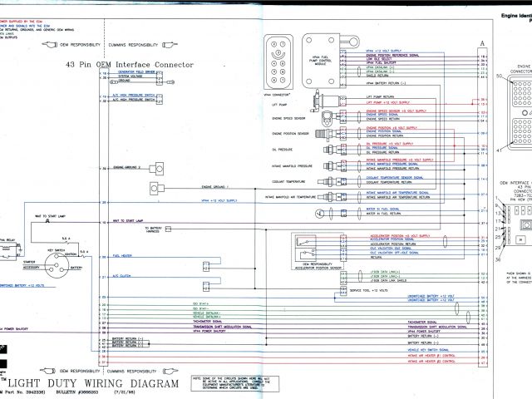
Task: Click the wait to start lamp symbol
Action: 49,222
